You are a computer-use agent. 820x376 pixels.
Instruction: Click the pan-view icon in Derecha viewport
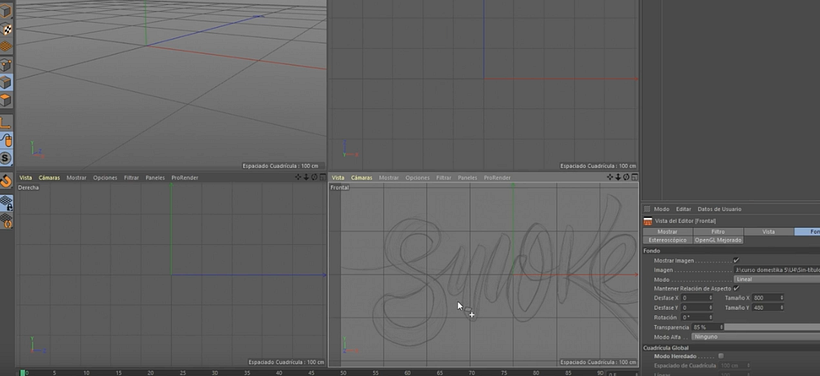[x=298, y=177]
